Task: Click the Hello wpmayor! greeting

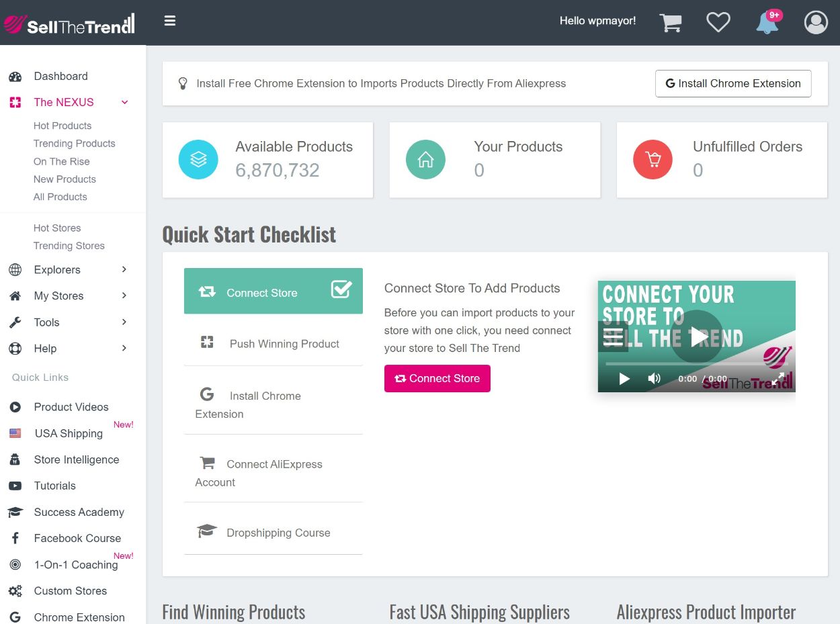Action: tap(598, 21)
